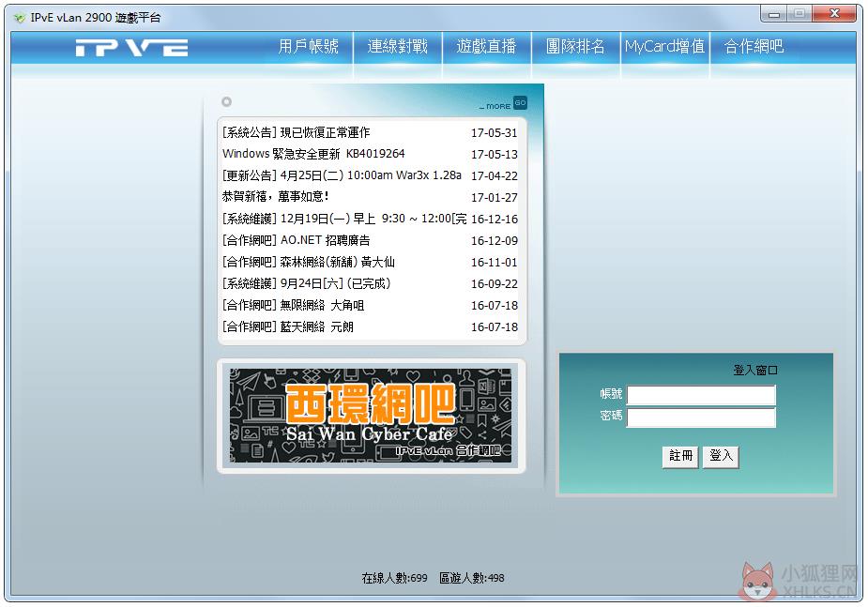Screen dimensions: 868x607
Task: Click the 在線人數:699 status text
Action: click(395, 578)
